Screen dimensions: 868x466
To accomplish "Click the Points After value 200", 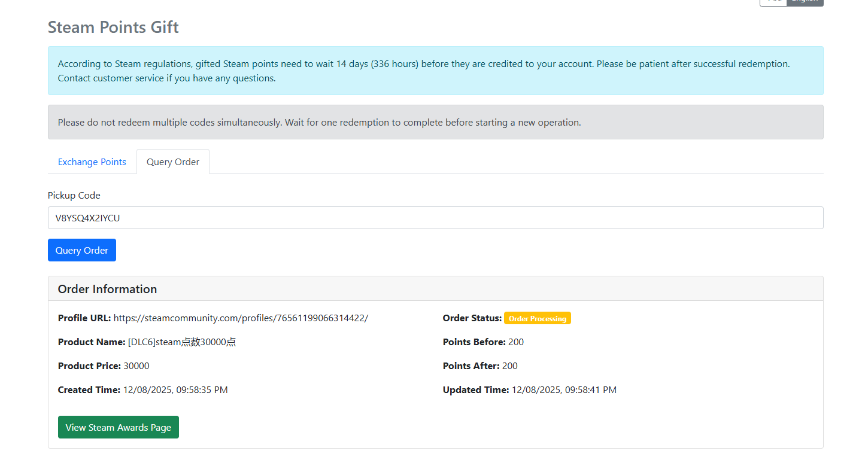I will (510, 366).
